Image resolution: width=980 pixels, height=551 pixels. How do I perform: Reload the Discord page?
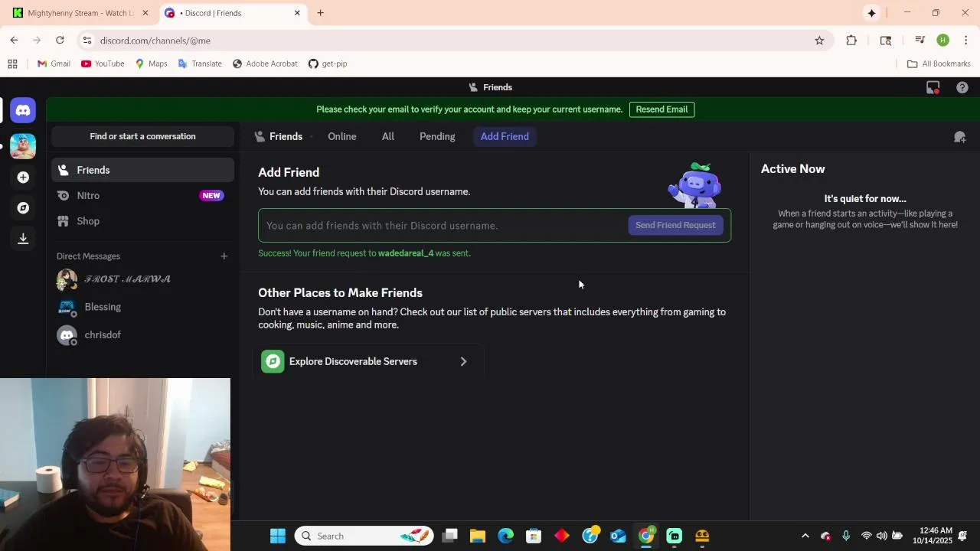coord(60,41)
